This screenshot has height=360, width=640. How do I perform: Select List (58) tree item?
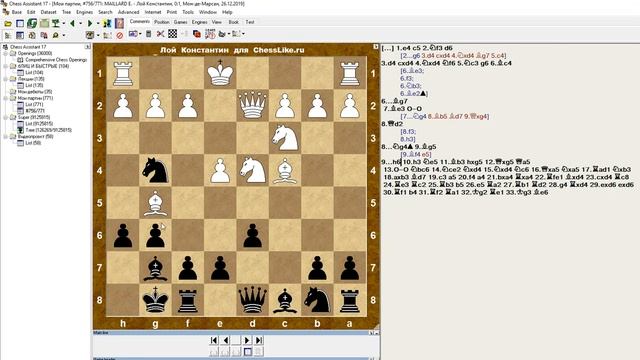pos(33,143)
